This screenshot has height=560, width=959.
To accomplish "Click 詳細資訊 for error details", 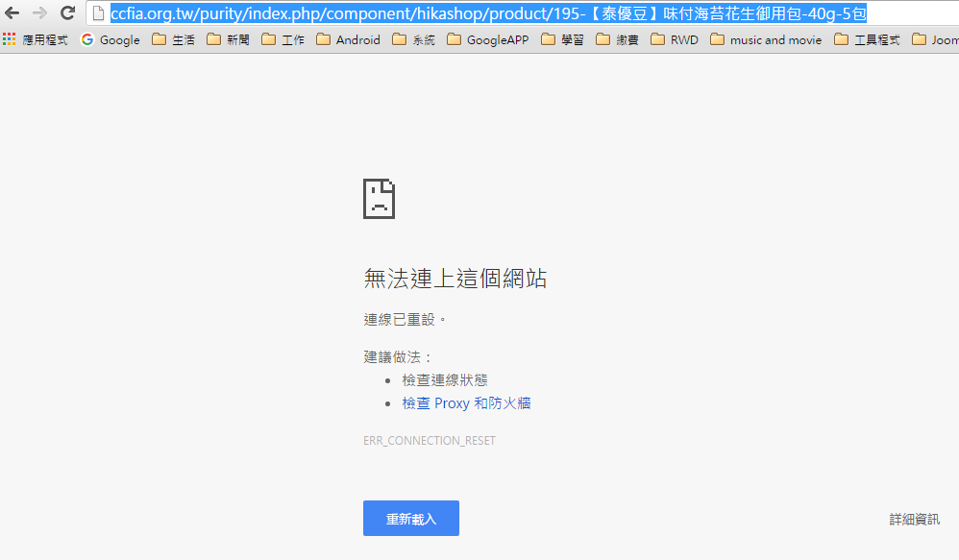I will (914, 520).
